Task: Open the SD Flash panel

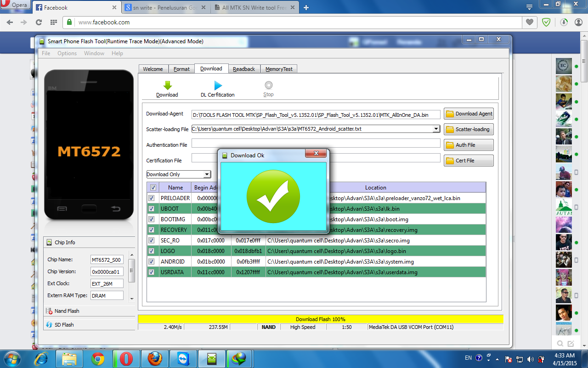Action: (x=64, y=325)
